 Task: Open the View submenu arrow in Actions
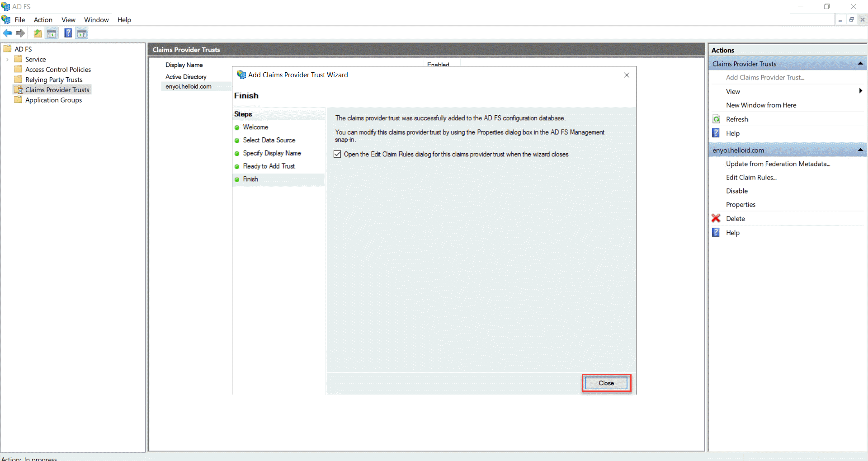[x=860, y=91]
